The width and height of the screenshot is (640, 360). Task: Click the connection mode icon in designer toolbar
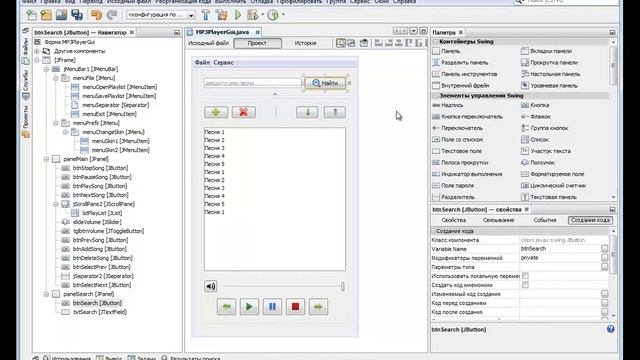[351, 43]
